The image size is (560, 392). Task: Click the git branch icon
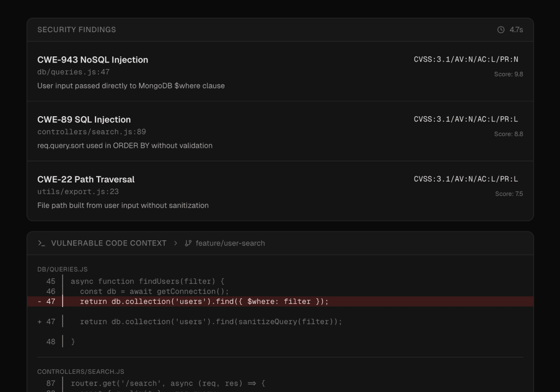[x=188, y=243]
